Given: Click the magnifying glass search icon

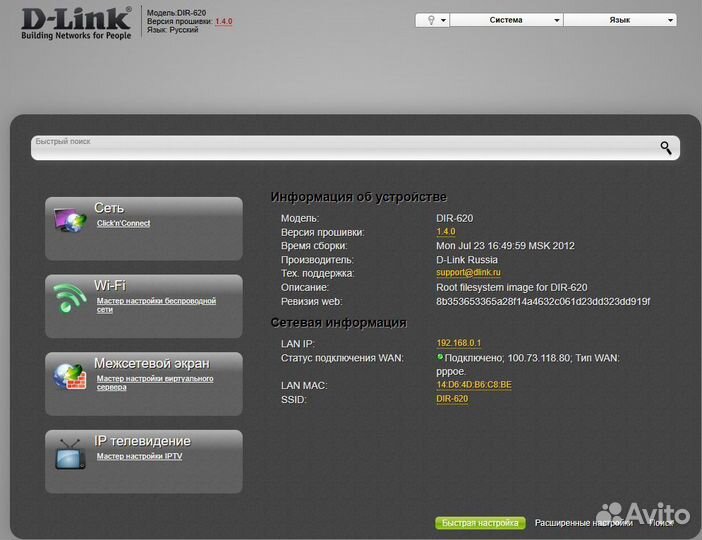Looking at the screenshot, I should (x=666, y=148).
